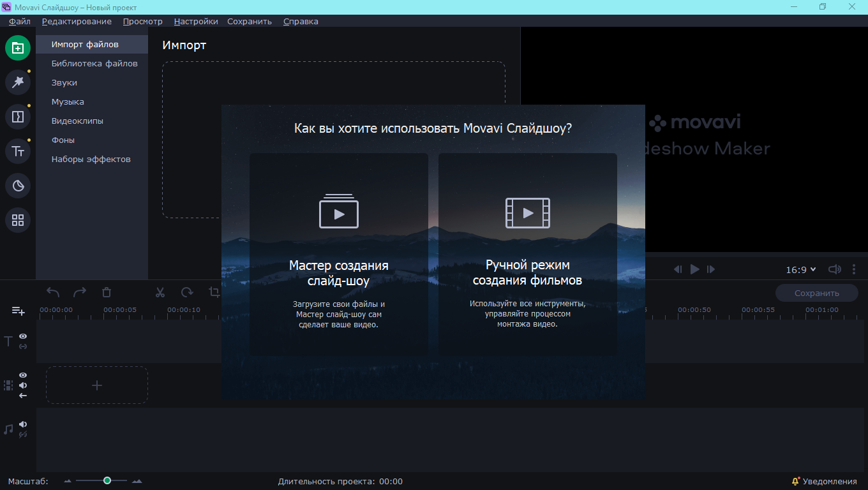This screenshot has width=868, height=490.
Task: Open the more tools grid icon
Action: 18,220
